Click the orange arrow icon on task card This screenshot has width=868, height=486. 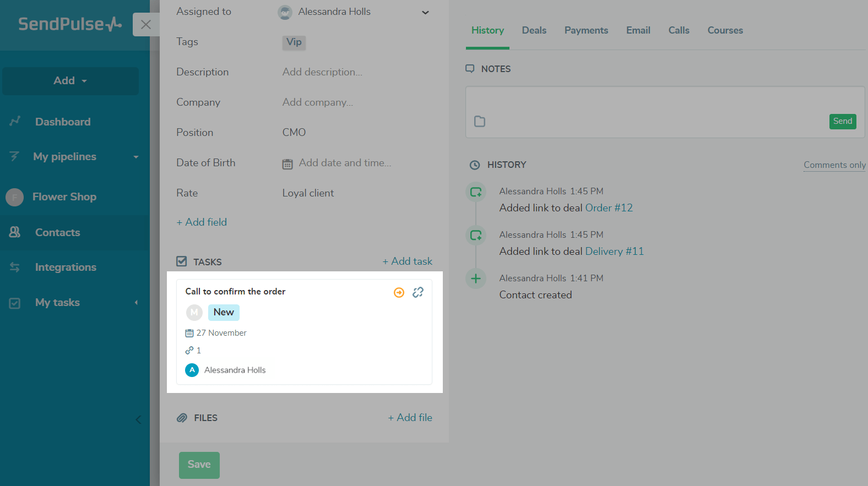pos(399,292)
